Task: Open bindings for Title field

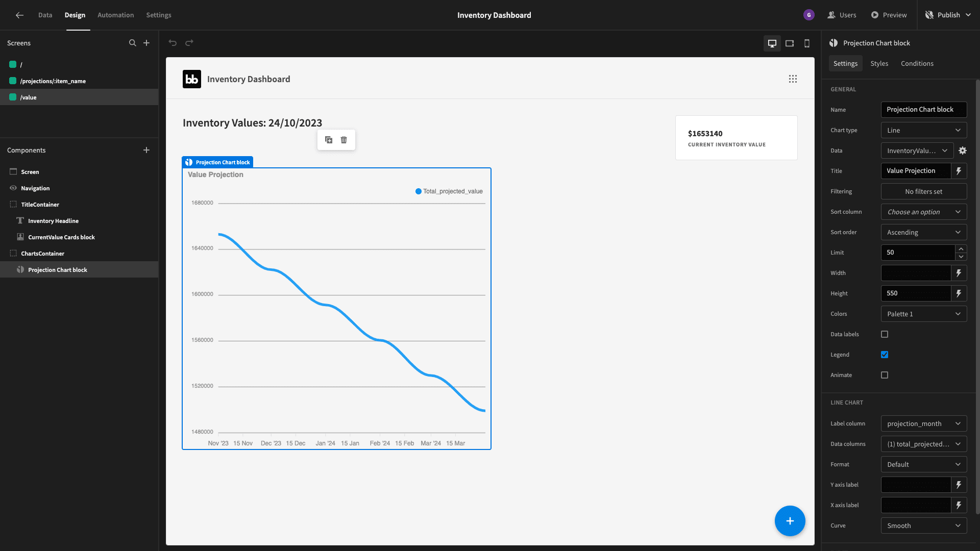Action: (959, 171)
